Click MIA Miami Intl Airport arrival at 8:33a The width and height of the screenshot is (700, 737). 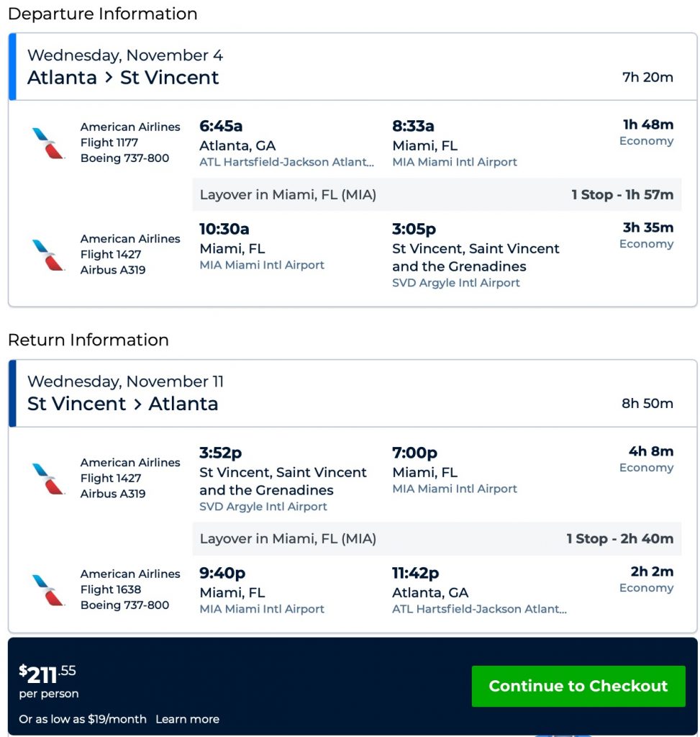click(454, 162)
